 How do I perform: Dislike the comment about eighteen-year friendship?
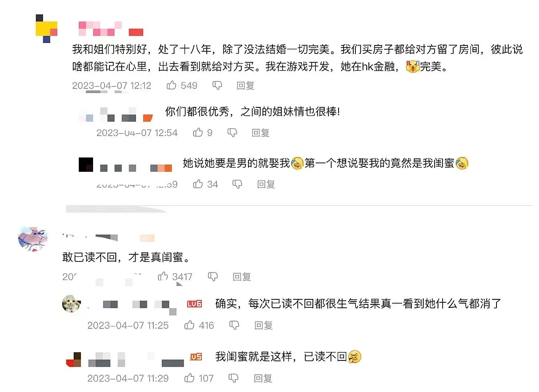[217, 85]
